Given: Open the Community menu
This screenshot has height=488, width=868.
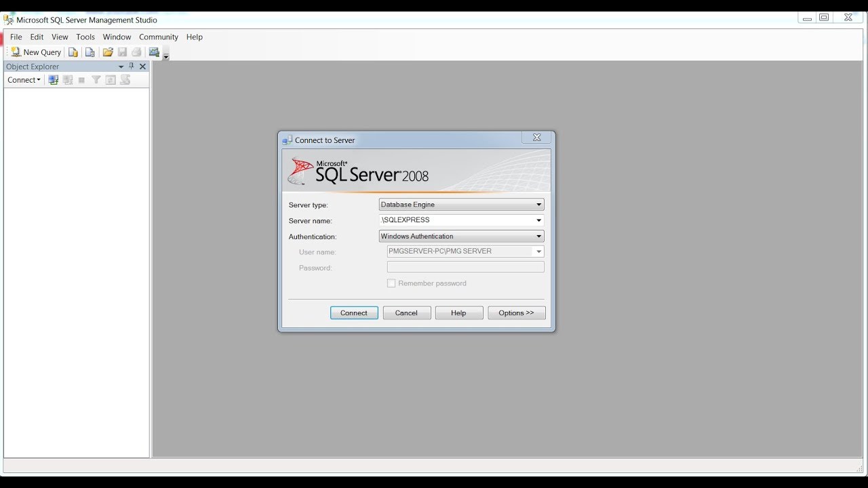Looking at the screenshot, I should click(x=159, y=37).
